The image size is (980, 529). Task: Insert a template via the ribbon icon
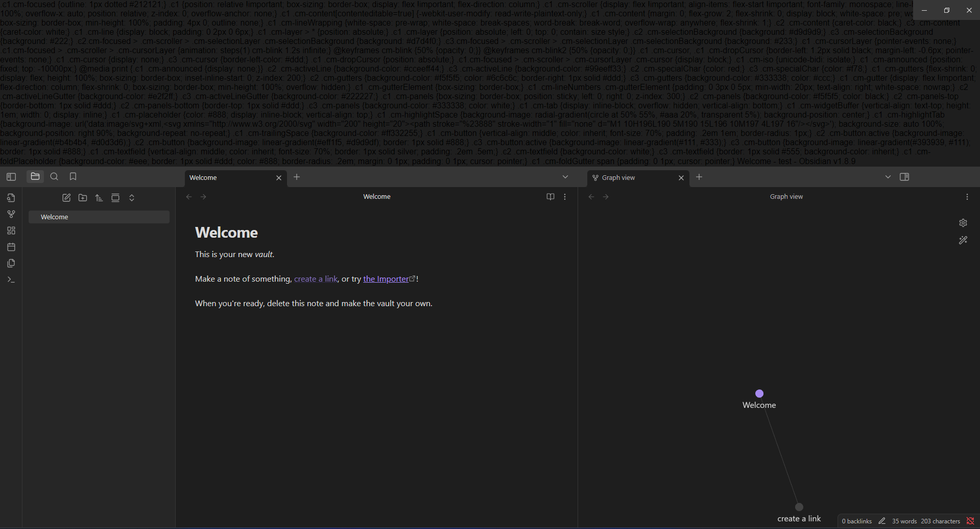[11, 263]
